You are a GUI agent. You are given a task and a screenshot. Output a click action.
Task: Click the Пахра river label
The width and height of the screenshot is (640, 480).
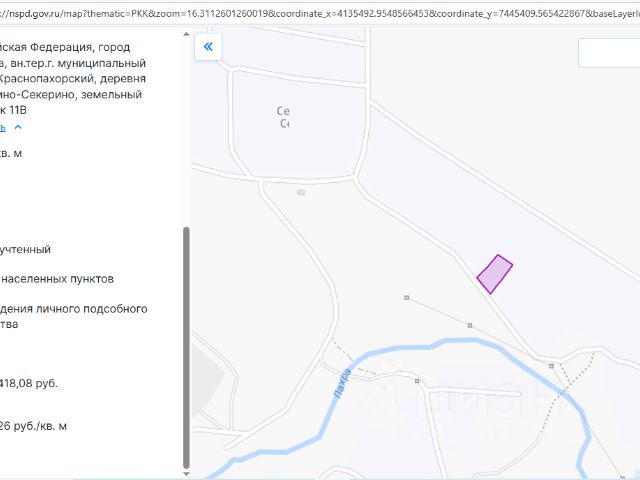(342, 383)
